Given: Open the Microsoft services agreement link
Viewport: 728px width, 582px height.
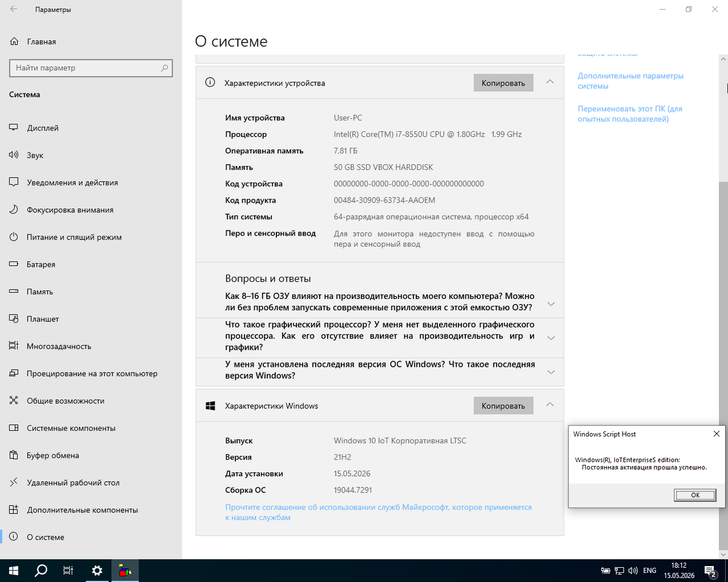Looking at the screenshot, I should (379, 512).
